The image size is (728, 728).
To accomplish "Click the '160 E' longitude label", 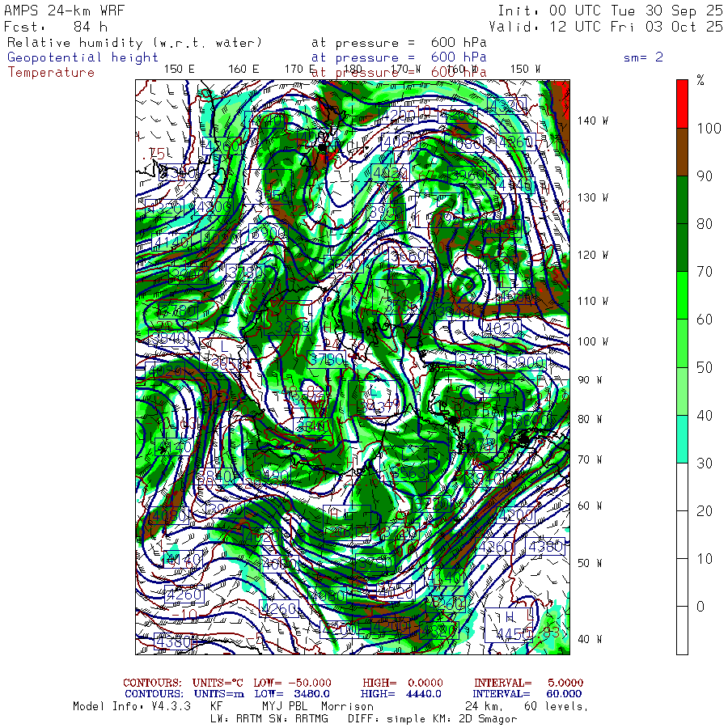I will [243, 70].
